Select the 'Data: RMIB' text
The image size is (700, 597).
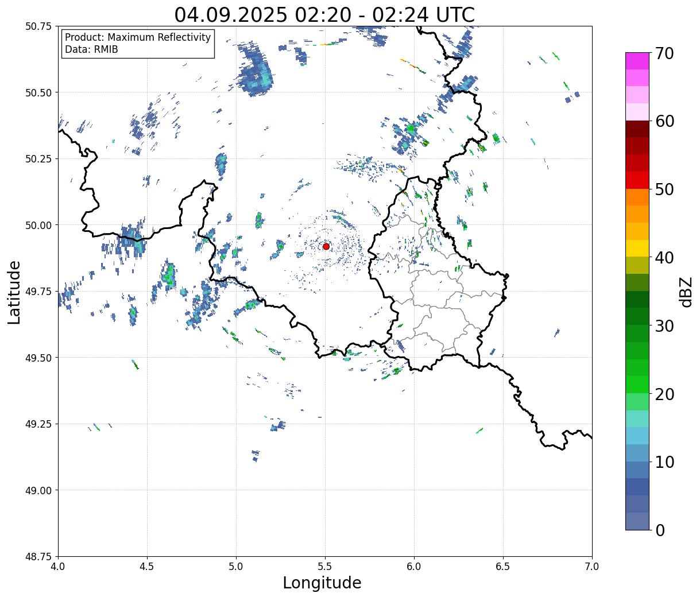(x=91, y=49)
